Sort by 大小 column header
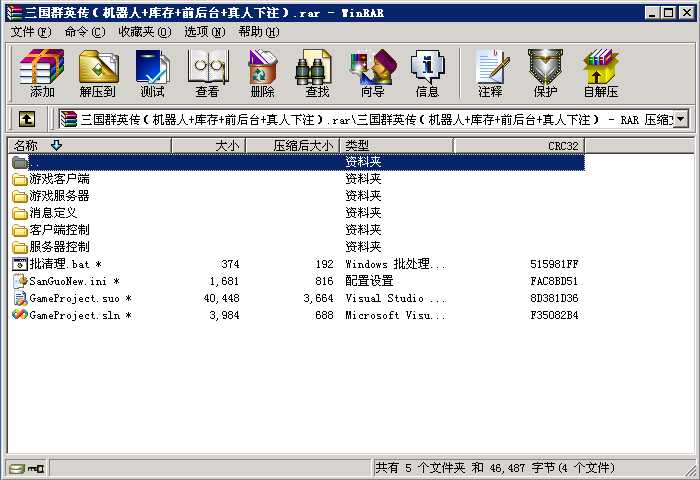The image size is (700, 480). click(208, 146)
